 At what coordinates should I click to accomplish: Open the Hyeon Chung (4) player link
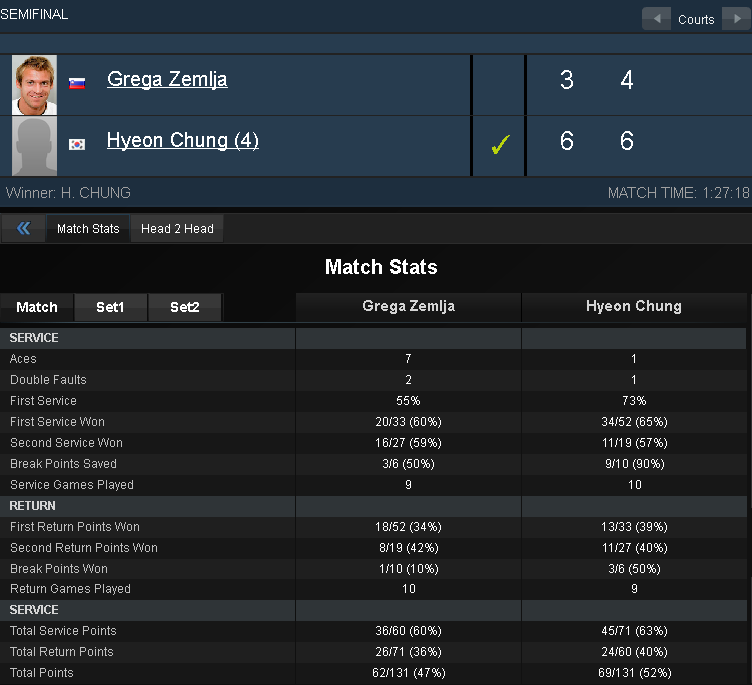click(183, 140)
